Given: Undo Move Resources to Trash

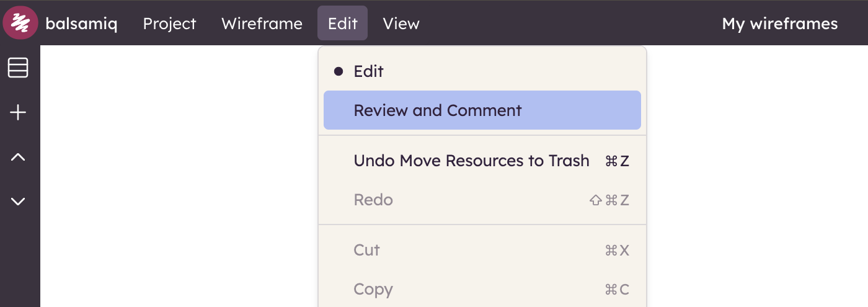Looking at the screenshot, I should point(471,161).
